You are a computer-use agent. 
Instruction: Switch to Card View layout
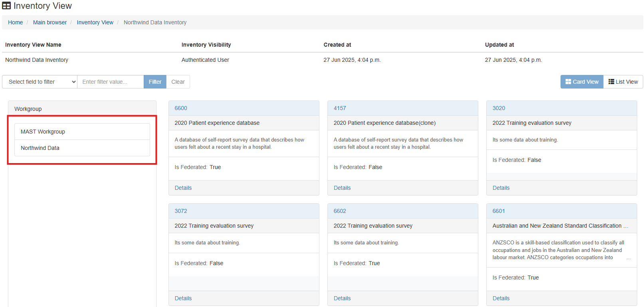582,82
